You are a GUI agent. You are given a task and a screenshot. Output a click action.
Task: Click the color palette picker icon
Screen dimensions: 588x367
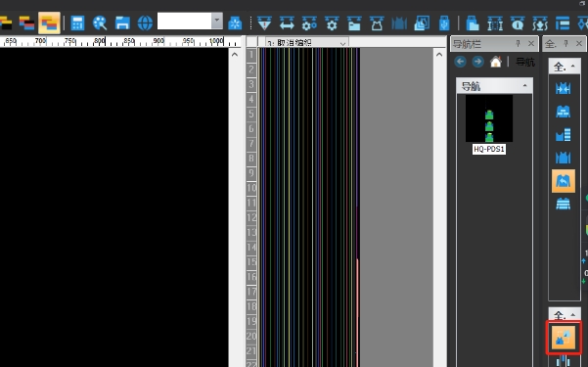pyautogui.click(x=100, y=23)
